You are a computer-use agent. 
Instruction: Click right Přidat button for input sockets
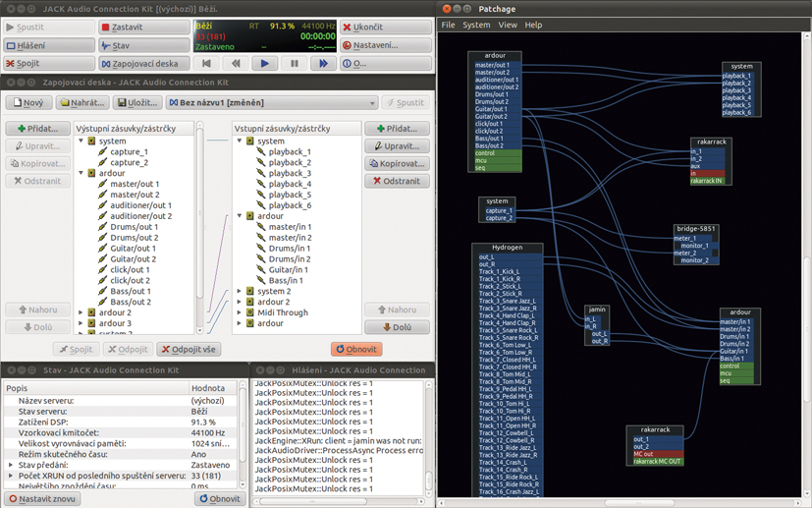(398, 128)
